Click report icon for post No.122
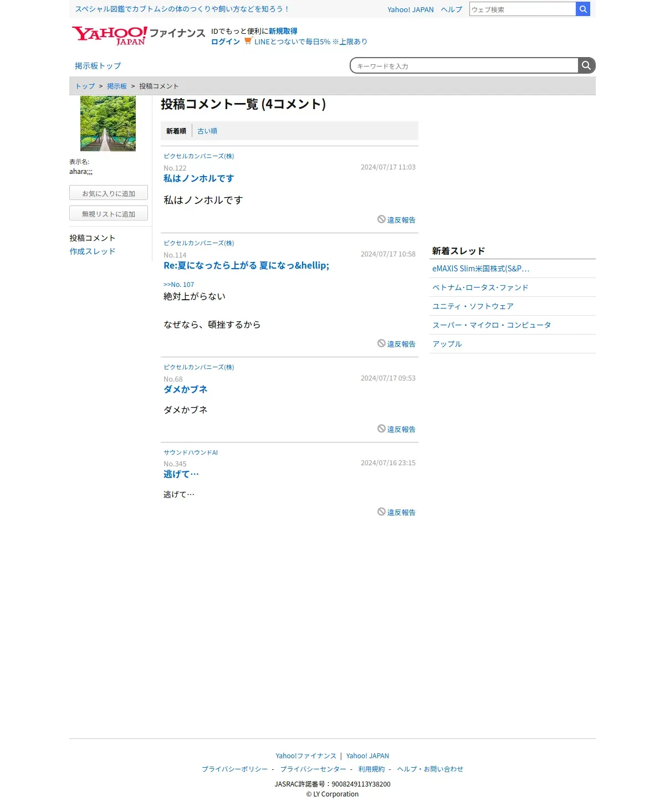Screen dimensions: 665x812 (381, 219)
